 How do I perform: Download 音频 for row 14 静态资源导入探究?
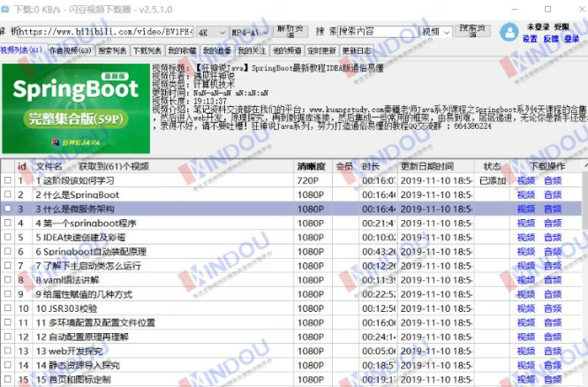[x=553, y=365]
